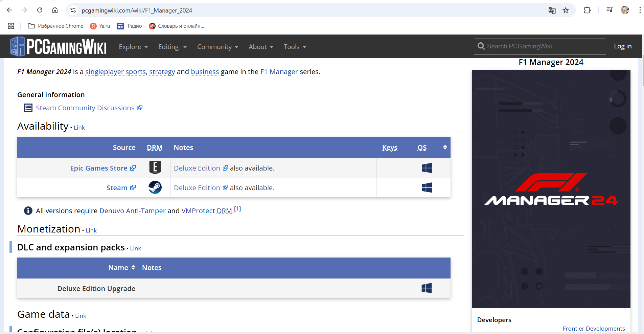Open Steam Community Discussions link
The image size is (644, 334).
(x=89, y=108)
